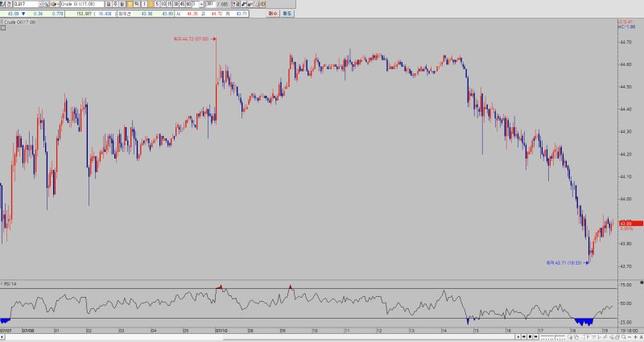
Task: Select the monthly (월) period button
Action: tap(122, 4)
